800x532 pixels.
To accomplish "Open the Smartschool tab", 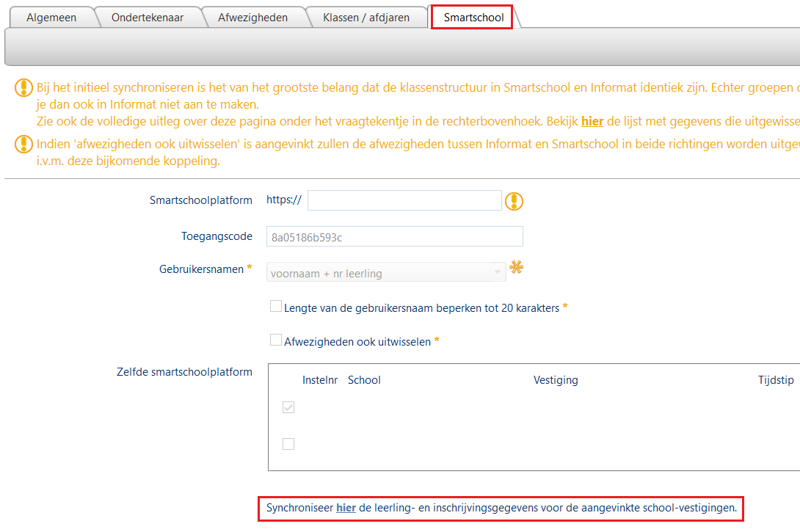I will (473, 18).
